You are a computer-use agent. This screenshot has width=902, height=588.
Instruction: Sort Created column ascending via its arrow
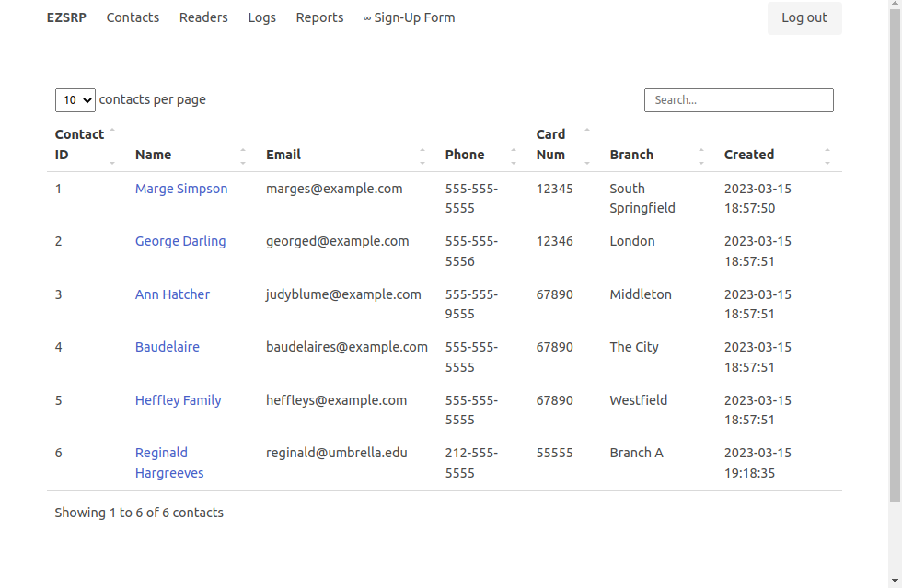pos(827,150)
